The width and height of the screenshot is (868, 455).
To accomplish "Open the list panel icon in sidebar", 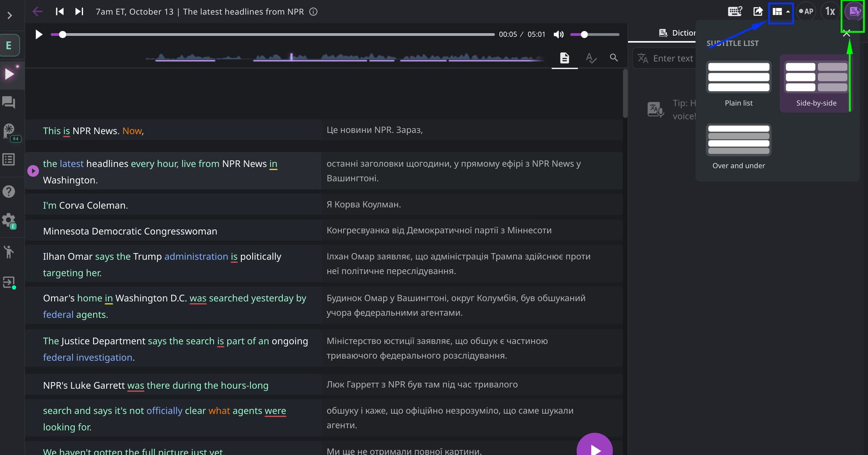I will click(x=9, y=159).
